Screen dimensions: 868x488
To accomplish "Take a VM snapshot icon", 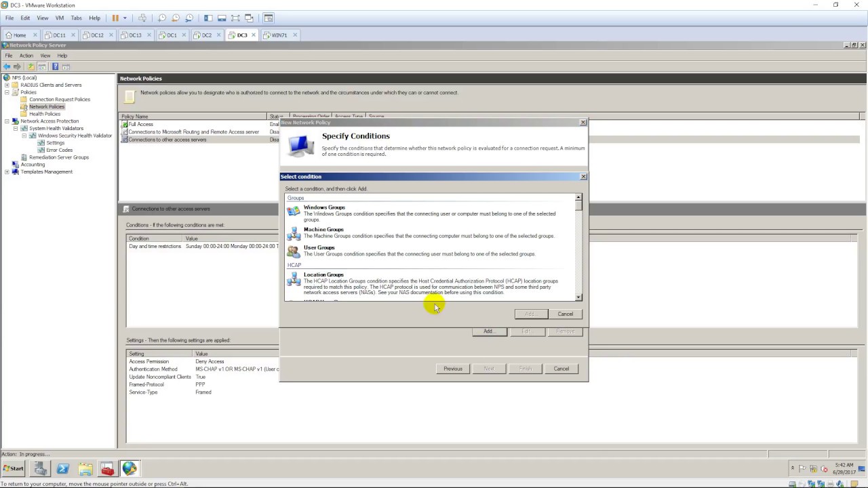I will [161, 18].
